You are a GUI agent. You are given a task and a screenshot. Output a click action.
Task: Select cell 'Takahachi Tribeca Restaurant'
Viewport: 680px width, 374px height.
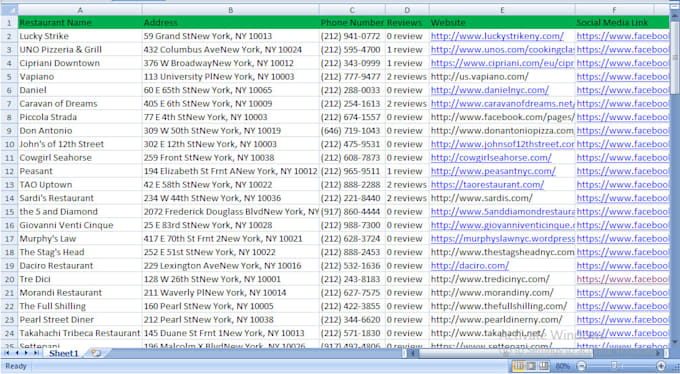80,333
